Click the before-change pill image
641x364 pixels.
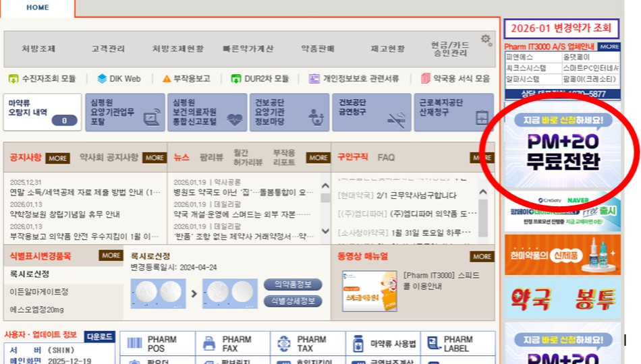(158, 293)
